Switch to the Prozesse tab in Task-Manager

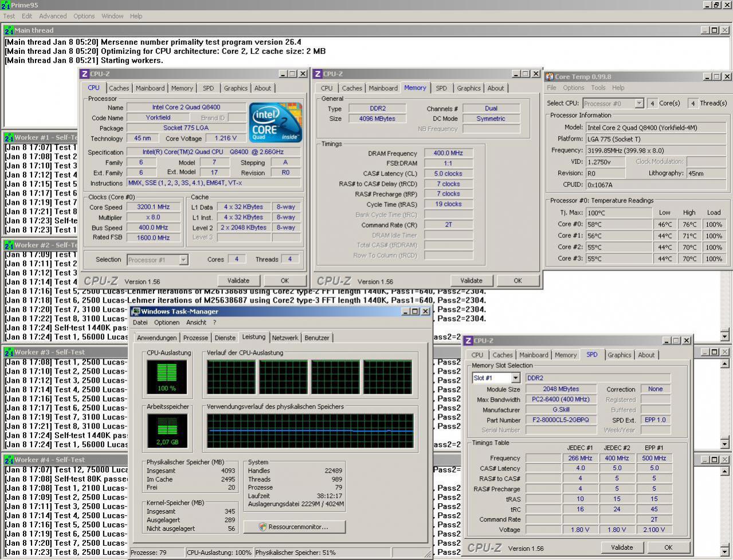coord(195,338)
